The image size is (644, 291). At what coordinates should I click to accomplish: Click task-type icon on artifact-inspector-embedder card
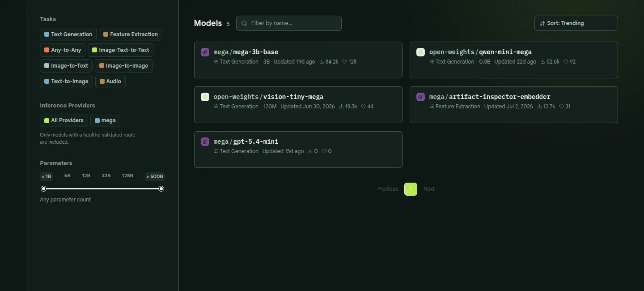(432, 107)
